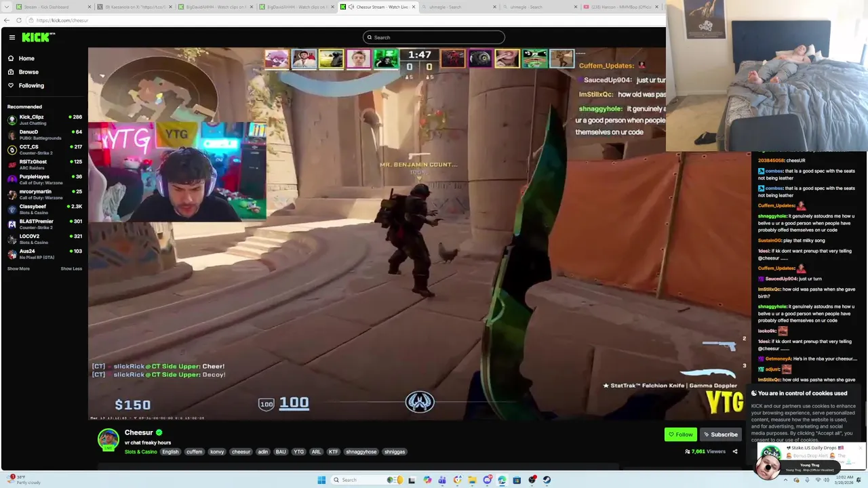This screenshot has height=488, width=868.
Task: Select the YTG tag
Action: coord(298,452)
